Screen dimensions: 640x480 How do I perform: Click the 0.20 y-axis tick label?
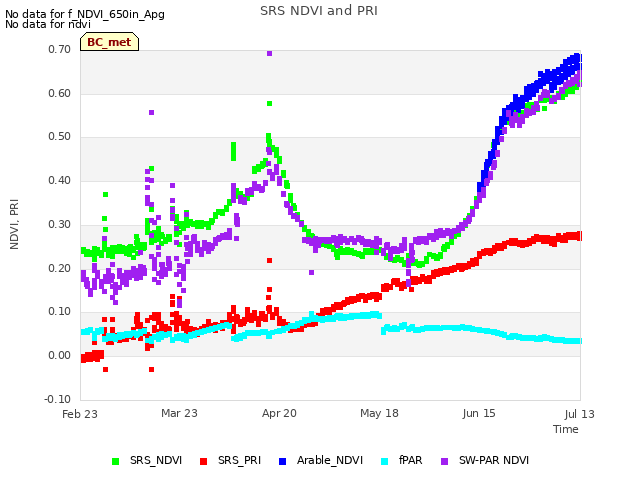coord(60,268)
